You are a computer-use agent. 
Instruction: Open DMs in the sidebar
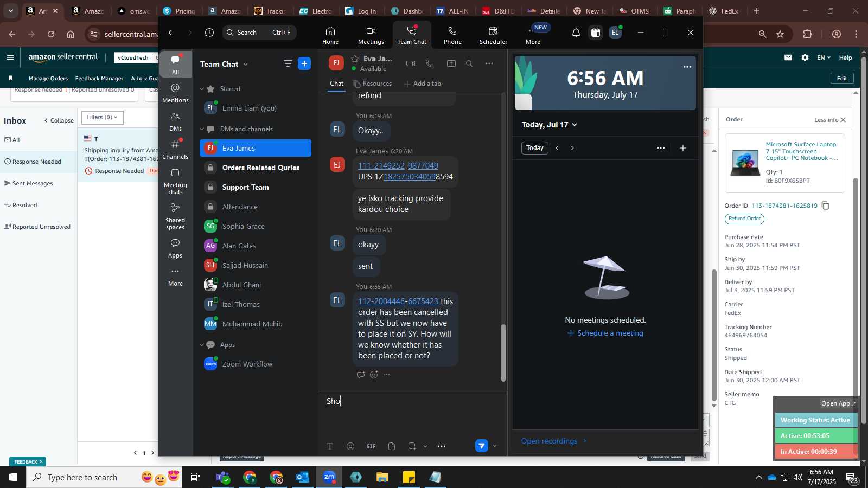pos(175,121)
